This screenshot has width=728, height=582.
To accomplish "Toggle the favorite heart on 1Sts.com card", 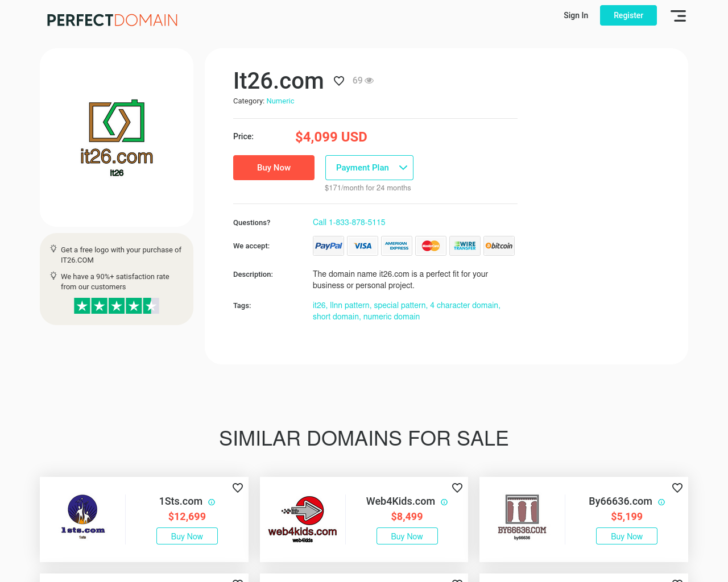I will [x=238, y=488].
